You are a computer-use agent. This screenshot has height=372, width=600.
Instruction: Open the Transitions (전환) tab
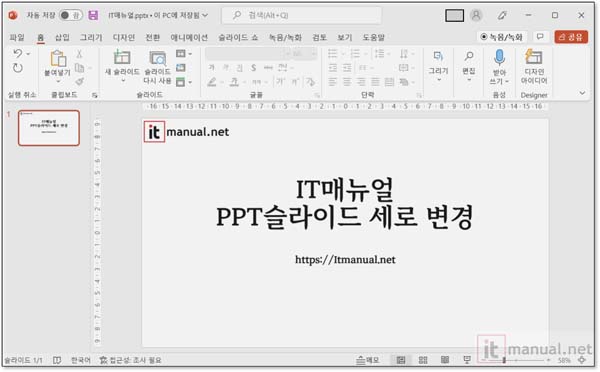coord(152,37)
